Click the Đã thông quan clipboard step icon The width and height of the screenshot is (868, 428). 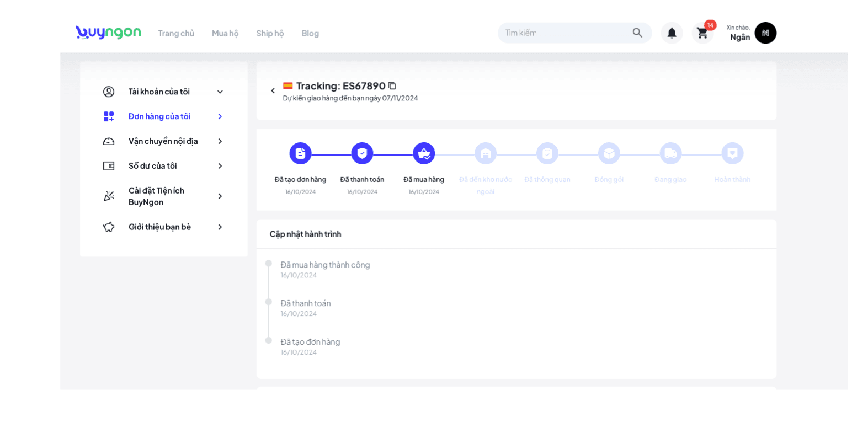click(547, 153)
